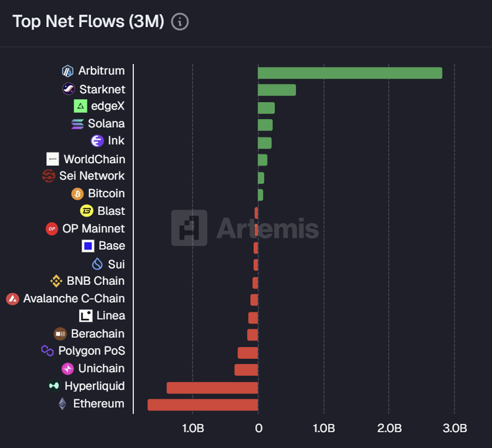
Task: Click the Polygon PoS chain label
Action: (92, 351)
